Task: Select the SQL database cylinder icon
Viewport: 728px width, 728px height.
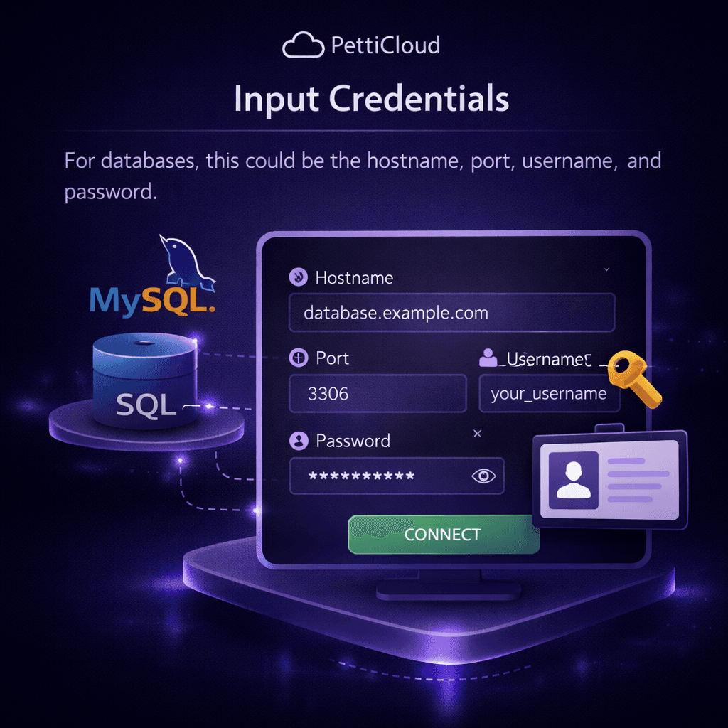Action: point(145,380)
